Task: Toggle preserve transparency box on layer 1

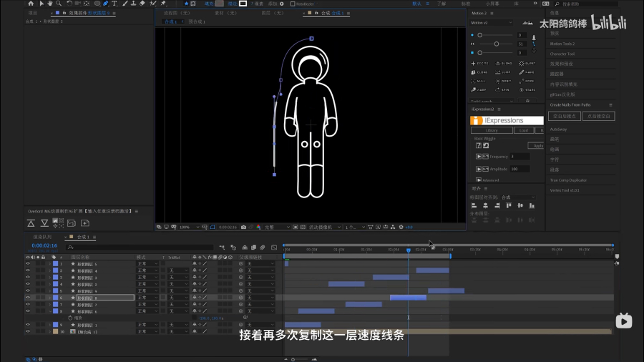Action: click(x=163, y=264)
